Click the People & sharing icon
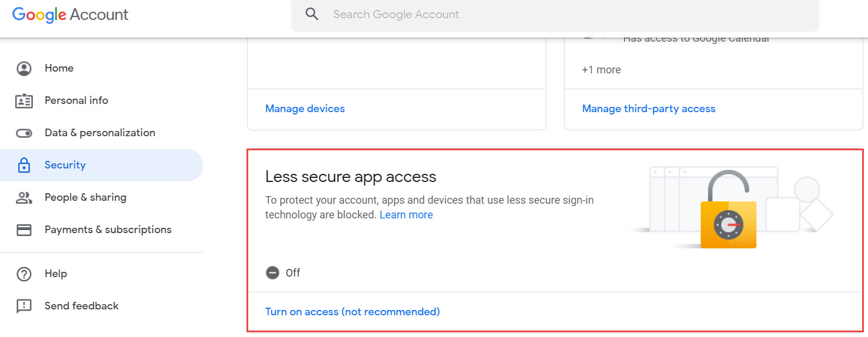 coord(24,198)
